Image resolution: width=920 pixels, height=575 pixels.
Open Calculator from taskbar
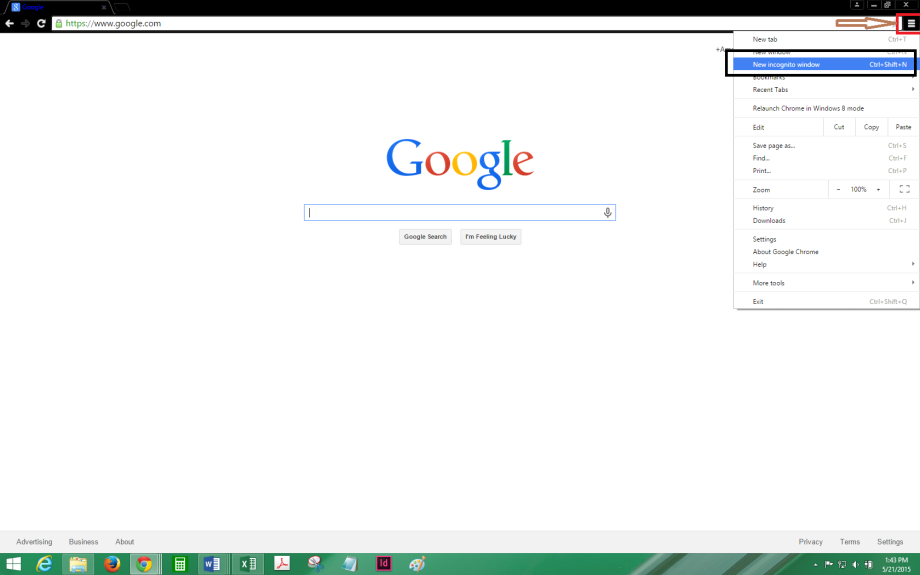pyautogui.click(x=180, y=564)
